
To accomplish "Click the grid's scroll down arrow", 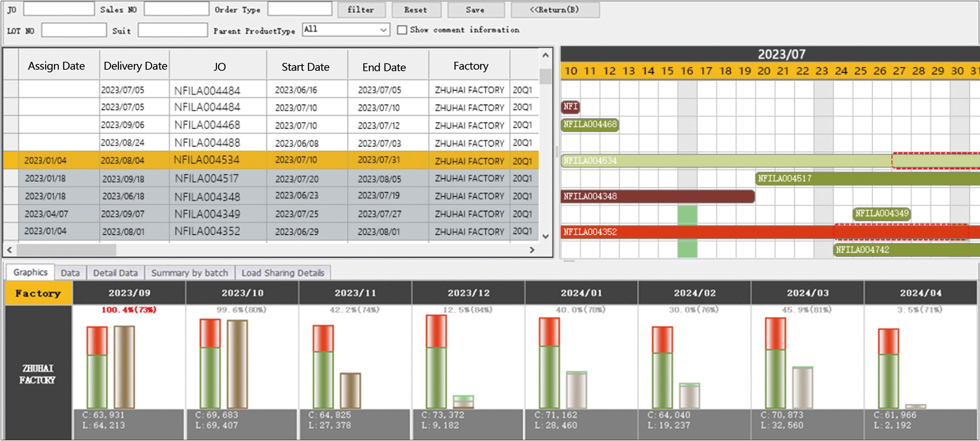I will pos(545,237).
